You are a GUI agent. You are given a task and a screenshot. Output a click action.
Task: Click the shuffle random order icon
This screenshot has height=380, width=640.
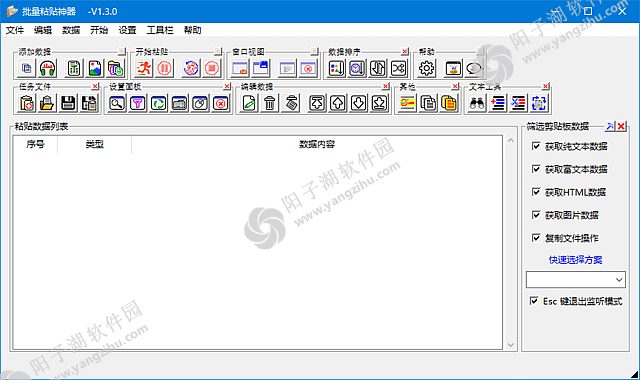tap(398, 68)
